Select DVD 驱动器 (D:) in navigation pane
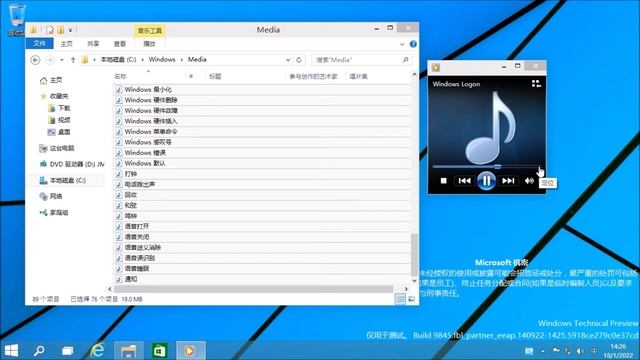The image size is (640, 360). tap(72, 164)
